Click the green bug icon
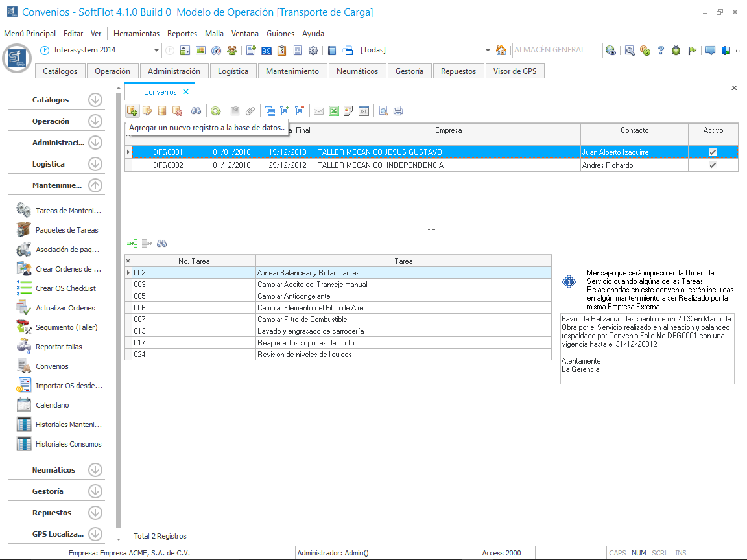Viewport: 747px width, 560px height. [x=676, y=51]
